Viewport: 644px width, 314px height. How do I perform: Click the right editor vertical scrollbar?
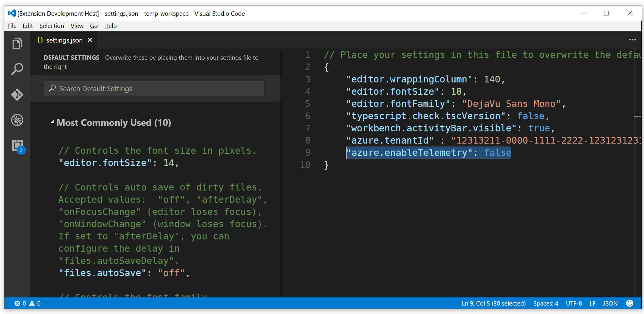point(638,173)
